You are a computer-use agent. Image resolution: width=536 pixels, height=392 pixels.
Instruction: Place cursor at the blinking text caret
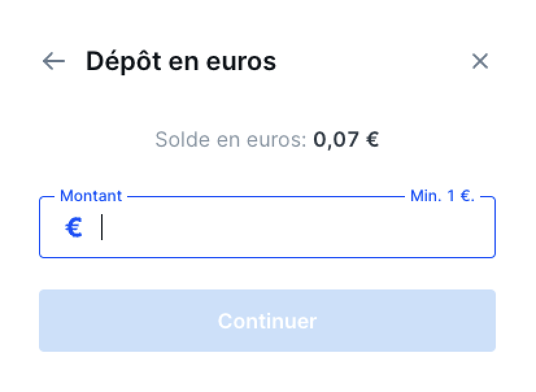[x=102, y=227]
